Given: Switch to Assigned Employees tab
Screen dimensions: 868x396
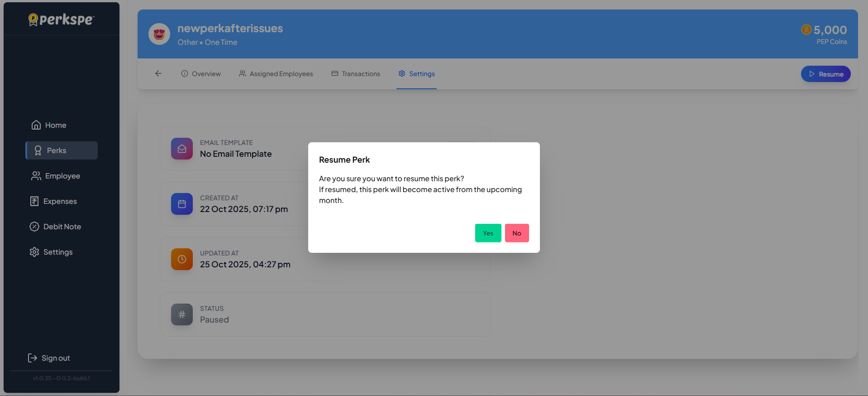Looking at the screenshot, I should [276, 74].
